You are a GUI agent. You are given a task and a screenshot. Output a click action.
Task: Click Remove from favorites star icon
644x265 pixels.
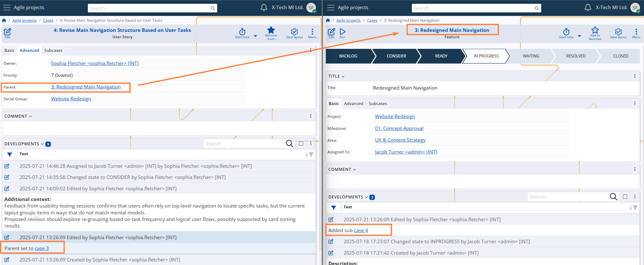coord(271,30)
